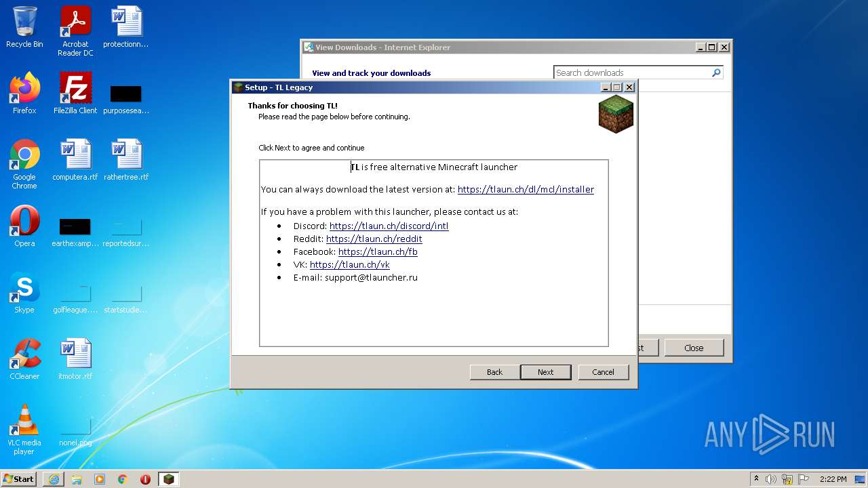Launch Acrobat Reader DC shortcut
The image size is (868, 488).
[x=75, y=31]
